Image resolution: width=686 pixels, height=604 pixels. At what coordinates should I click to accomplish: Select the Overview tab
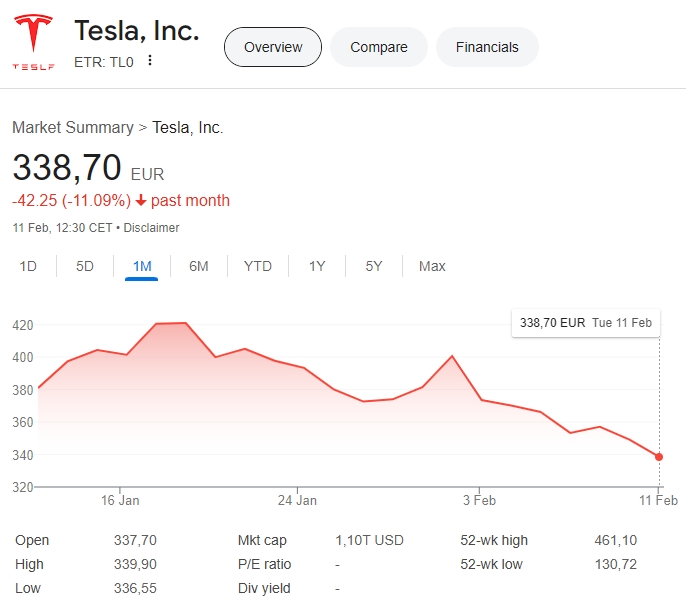pos(273,47)
